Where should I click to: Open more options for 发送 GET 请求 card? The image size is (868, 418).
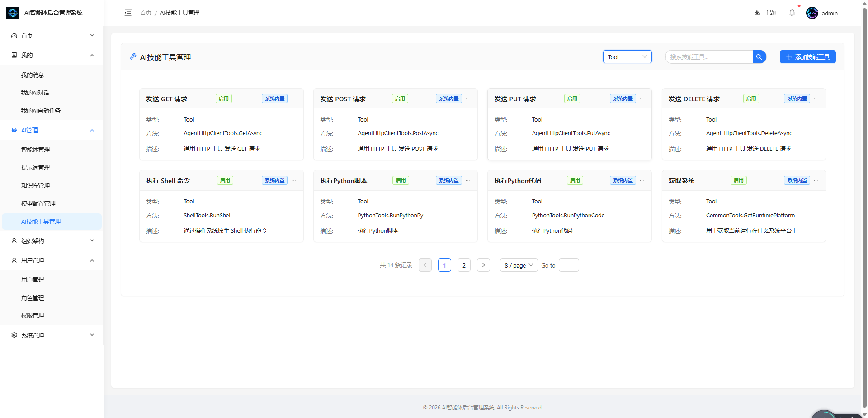294,99
